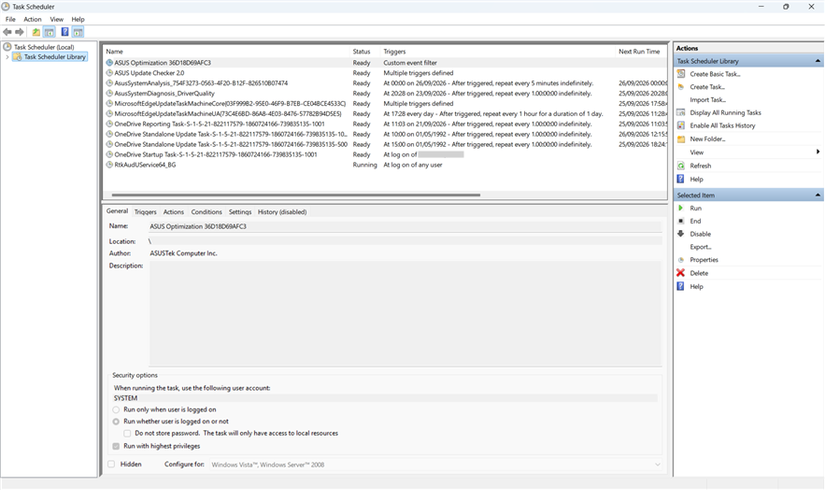Click the Description text area
The width and height of the screenshot is (825, 490).
coord(405,313)
